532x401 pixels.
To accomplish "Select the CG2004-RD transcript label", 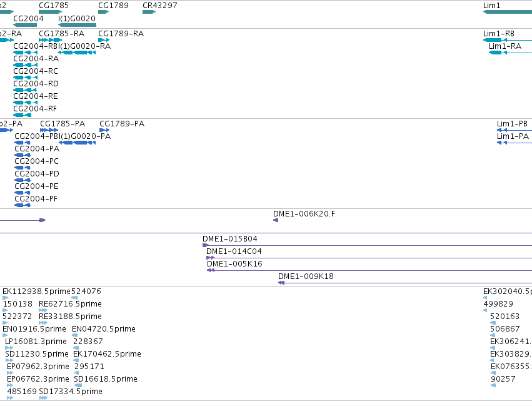I will tap(36, 84).
